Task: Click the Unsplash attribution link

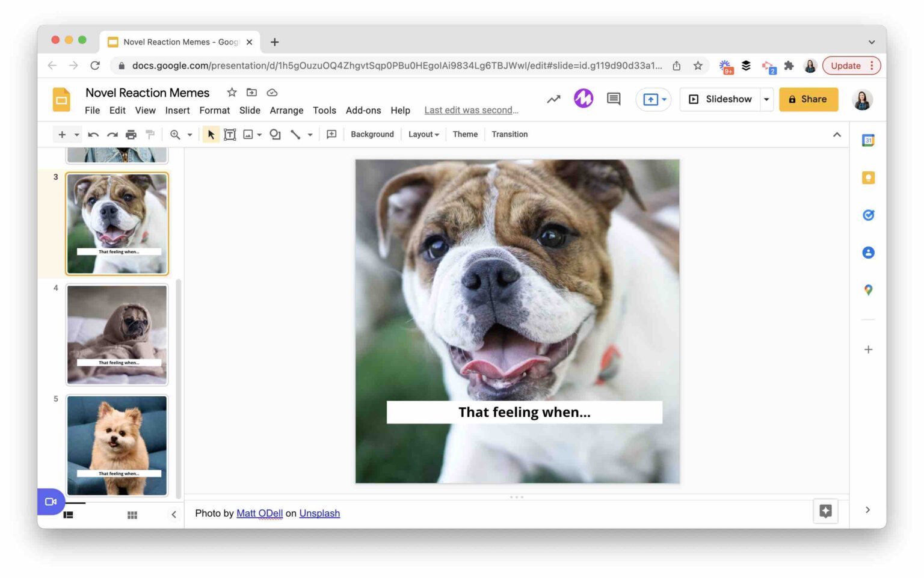Action: pyautogui.click(x=319, y=513)
